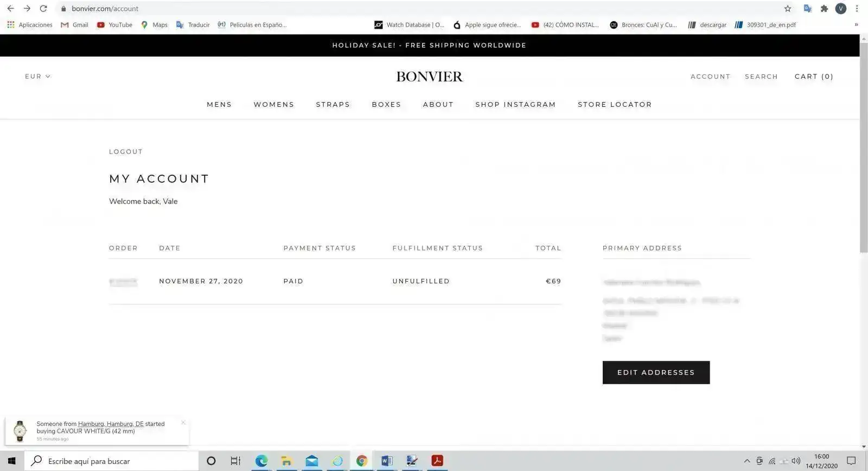
Task: Open the CART (0) link
Action: tap(814, 77)
